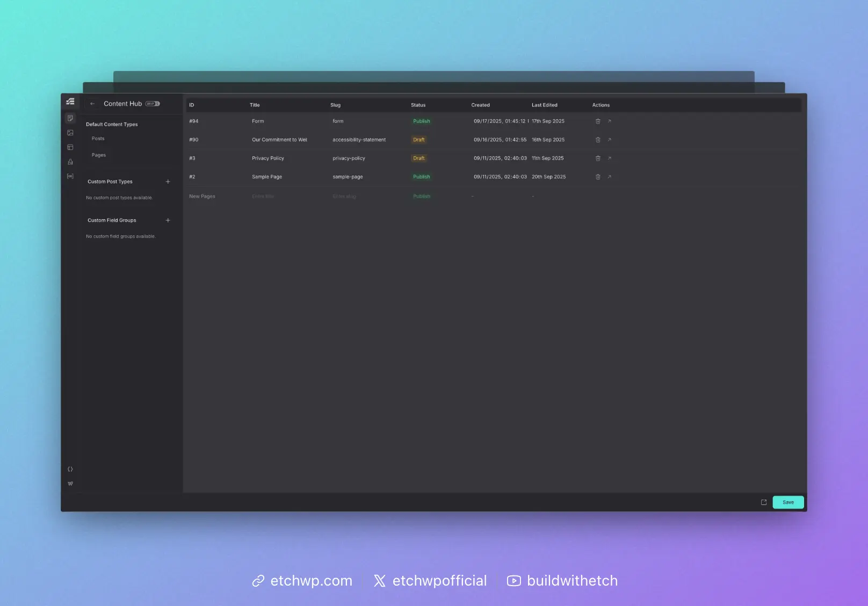This screenshot has height=606, width=868.
Task: Change Draft status of Privacy Policy
Action: point(419,158)
